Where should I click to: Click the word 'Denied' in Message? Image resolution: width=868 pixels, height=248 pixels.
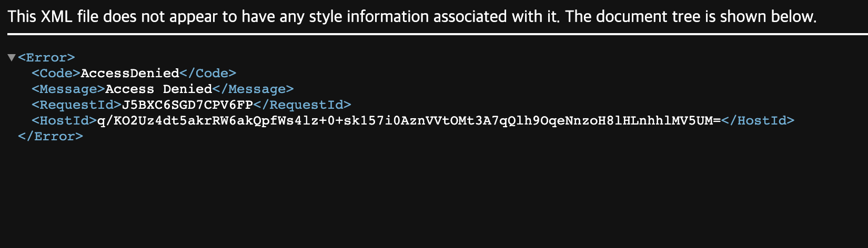click(x=187, y=89)
